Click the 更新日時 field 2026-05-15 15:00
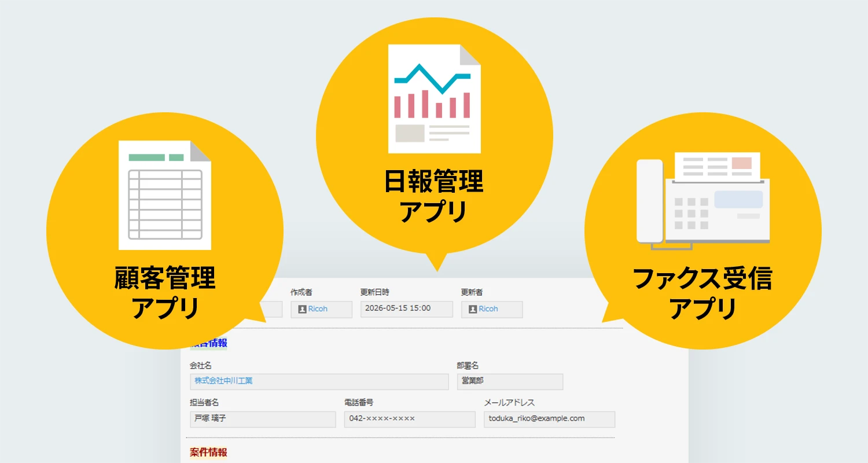 coord(406,308)
